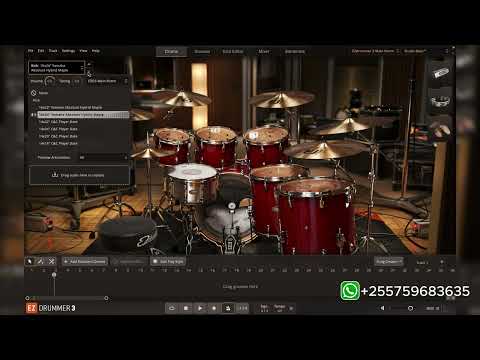Click the timeline zoom slider right handle

tap(106, 298)
